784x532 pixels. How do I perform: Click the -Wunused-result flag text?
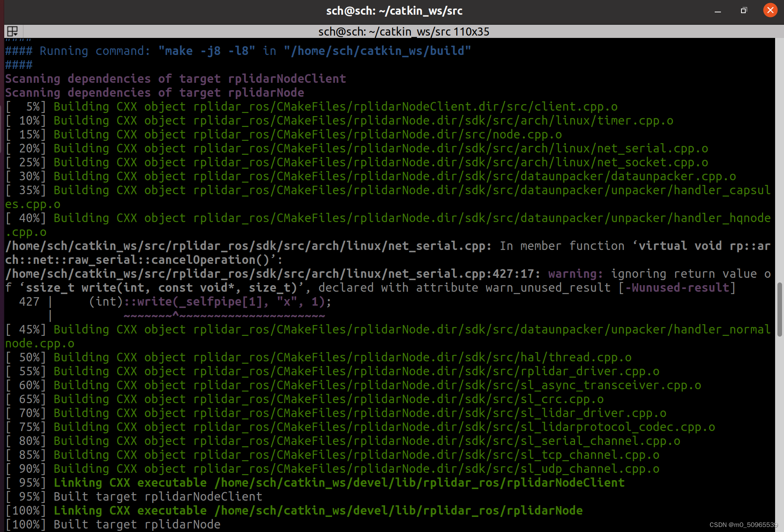click(x=677, y=288)
